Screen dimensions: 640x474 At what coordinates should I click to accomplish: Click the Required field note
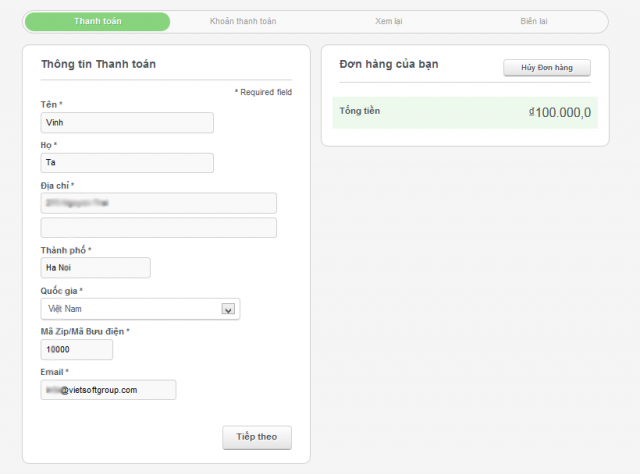[263, 92]
